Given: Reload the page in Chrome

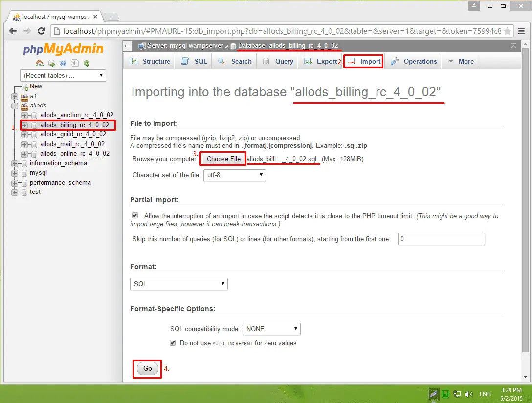Looking at the screenshot, I should pos(42,31).
